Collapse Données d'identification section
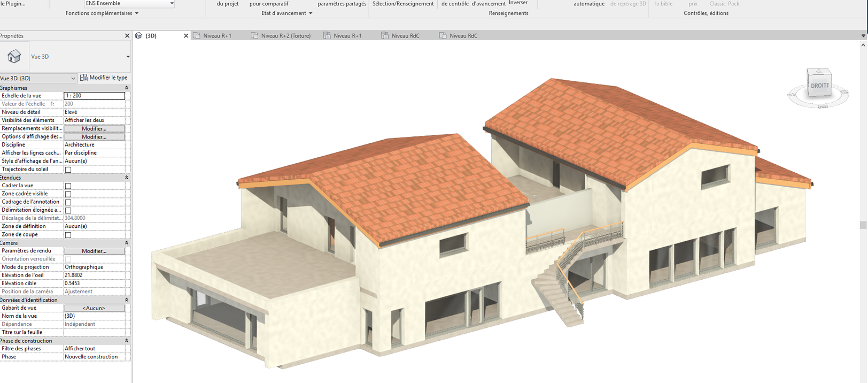This screenshot has height=383, width=868. pyautogui.click(x=127, y=300)
